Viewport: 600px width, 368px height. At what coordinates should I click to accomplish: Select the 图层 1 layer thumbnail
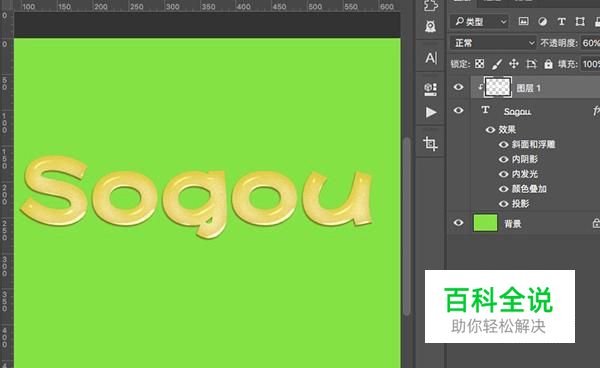497,87
